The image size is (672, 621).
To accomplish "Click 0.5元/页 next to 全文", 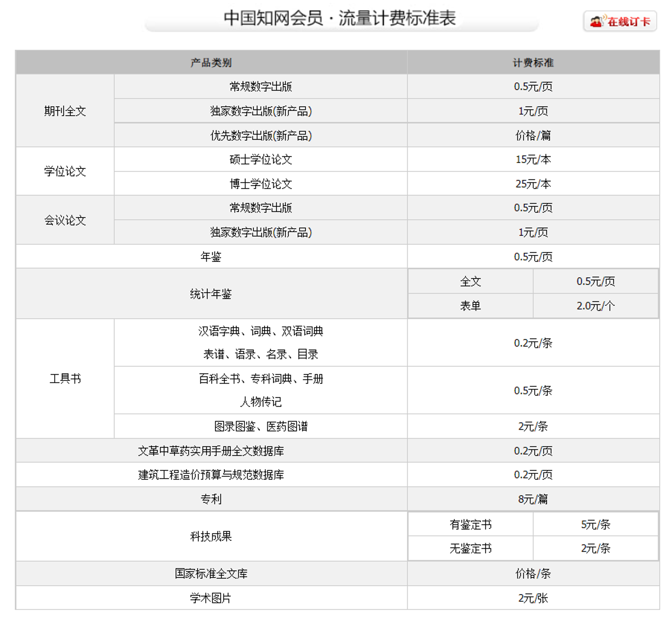I will [x=595, y=281].
